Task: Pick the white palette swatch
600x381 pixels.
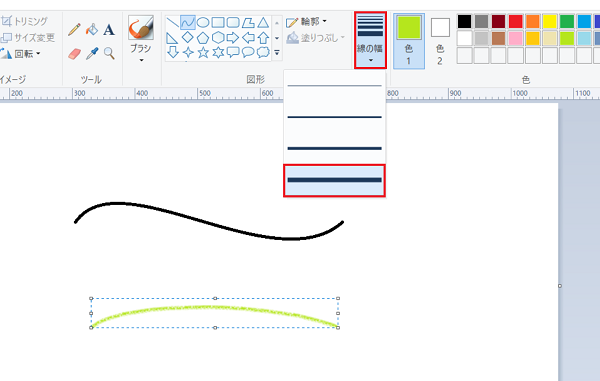Action: 465,38
